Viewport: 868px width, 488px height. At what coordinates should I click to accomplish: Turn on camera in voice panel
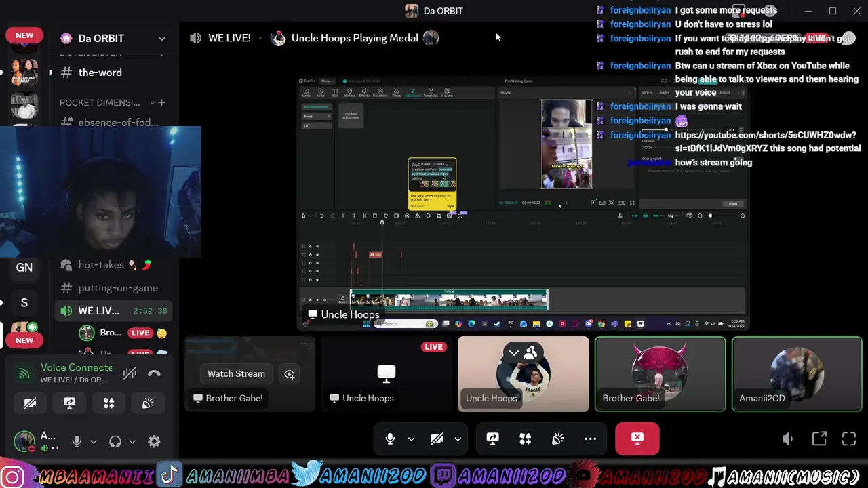pos(30,403)
